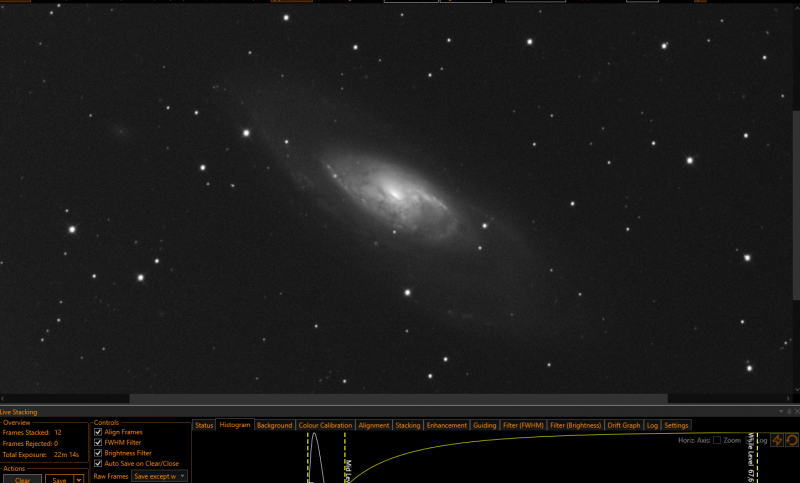Click the horizontal scrollbar thumb under image
800x483 pixels.
point(398,398)
